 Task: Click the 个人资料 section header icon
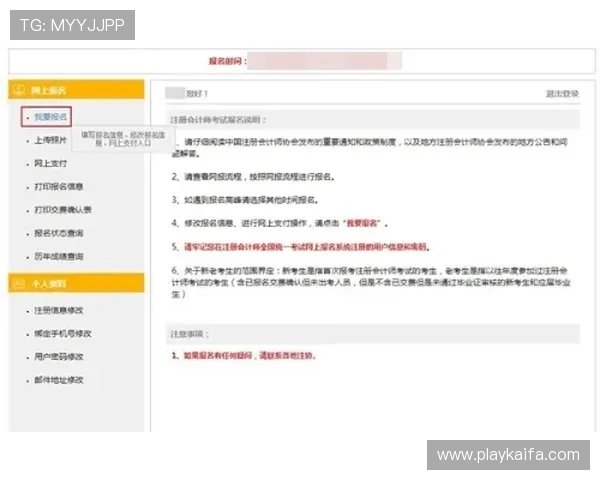(x=18, y=284)
